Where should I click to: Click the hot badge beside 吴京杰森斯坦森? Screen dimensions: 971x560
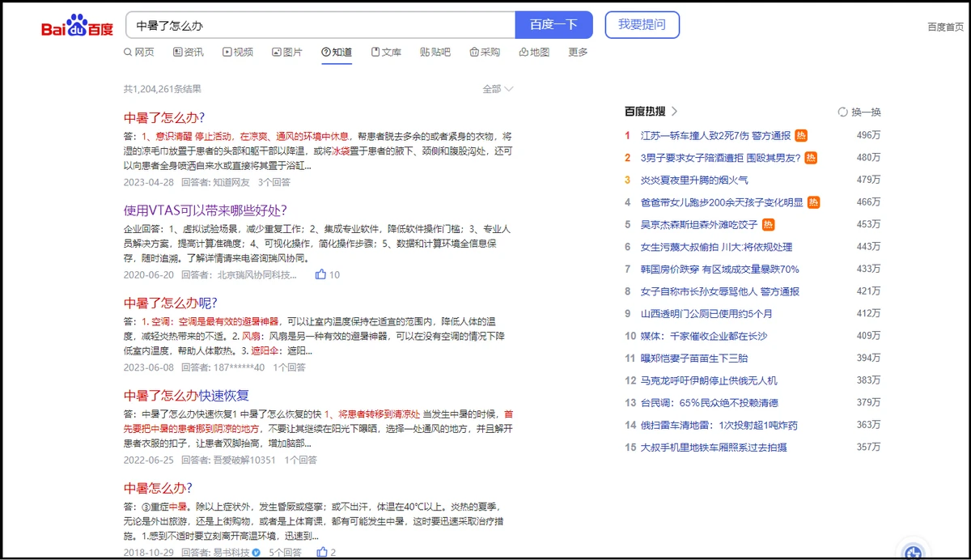tap(769, 224)
